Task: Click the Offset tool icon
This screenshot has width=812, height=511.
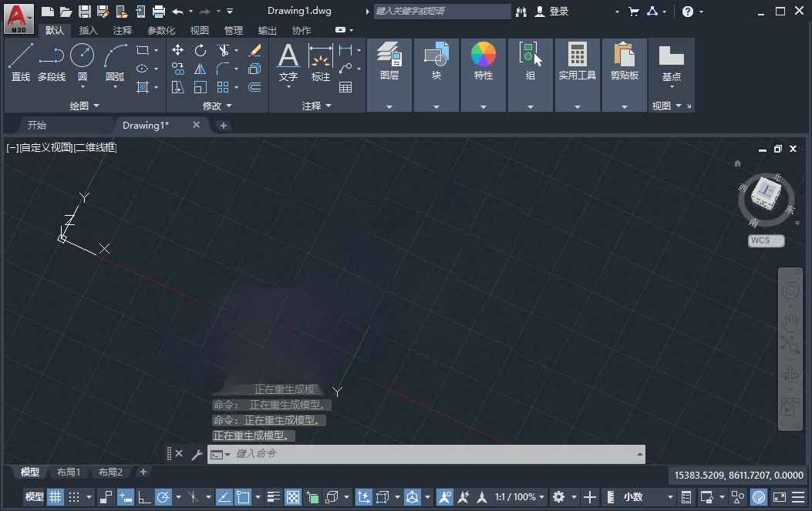Action: tap(254, 87)
